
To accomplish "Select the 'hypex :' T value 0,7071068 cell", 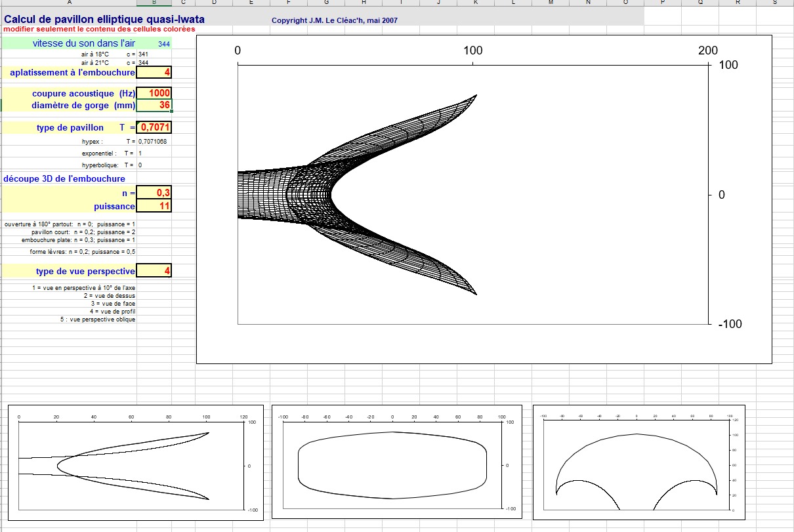I will pyautogui.click(x=154, y=141).
